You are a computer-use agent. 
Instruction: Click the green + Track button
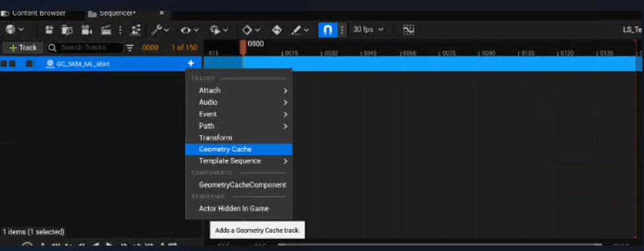pyautogui.click(x=22, y=48)
